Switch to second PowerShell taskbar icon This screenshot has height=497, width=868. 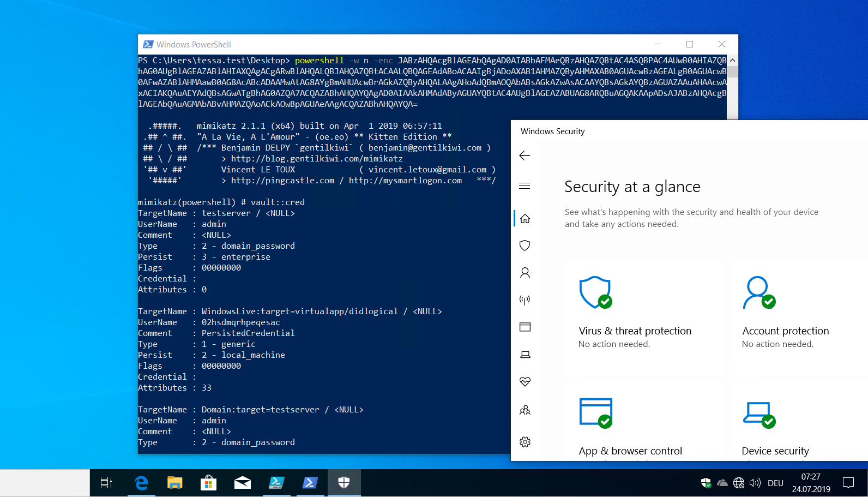pos(310,483)
